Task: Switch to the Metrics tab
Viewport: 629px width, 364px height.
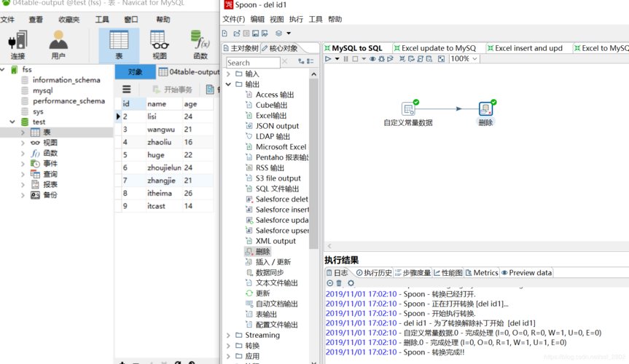Action: [x=482, y=273]
